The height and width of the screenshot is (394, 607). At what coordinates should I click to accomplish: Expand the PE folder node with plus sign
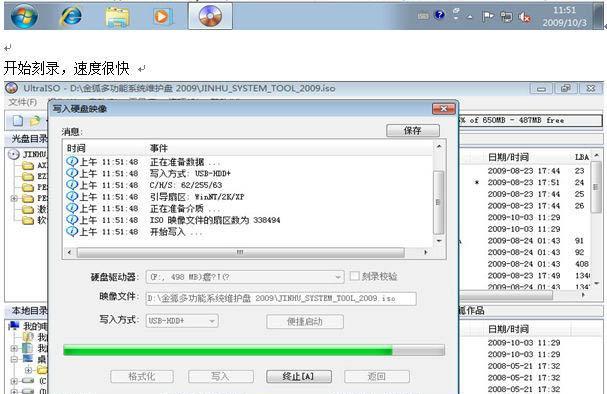tap(14, 199)
